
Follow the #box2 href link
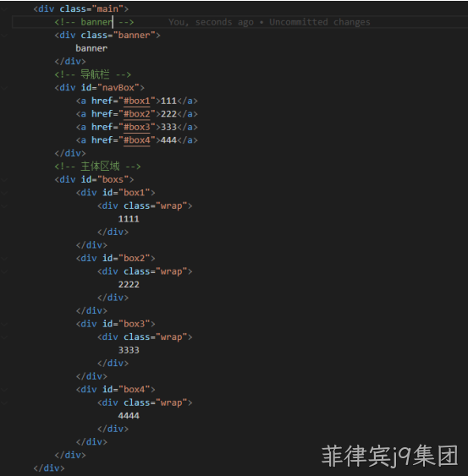click(137, 114)
